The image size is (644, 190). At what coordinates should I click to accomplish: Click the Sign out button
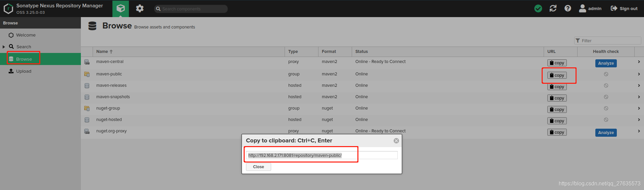[624, 8]
